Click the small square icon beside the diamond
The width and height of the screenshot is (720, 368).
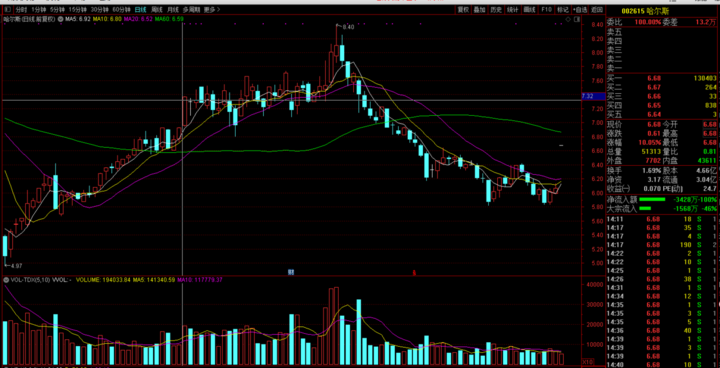click(x=576, y=19)
